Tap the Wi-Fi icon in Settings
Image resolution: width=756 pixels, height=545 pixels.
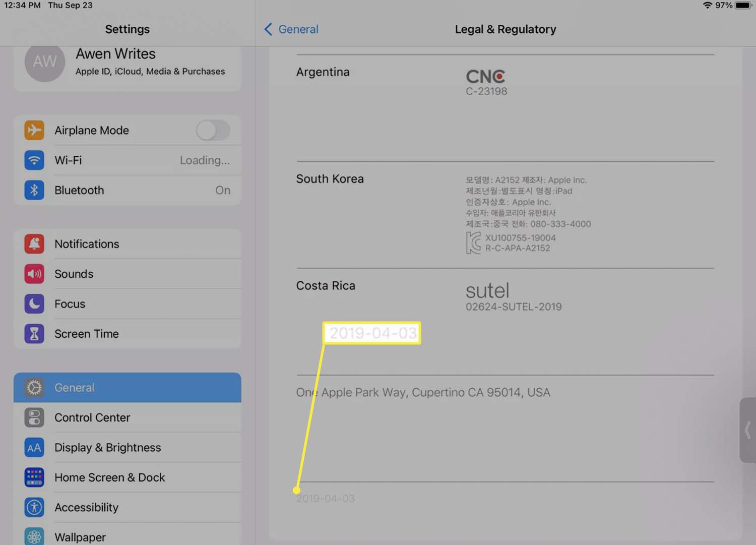[34, 160]
